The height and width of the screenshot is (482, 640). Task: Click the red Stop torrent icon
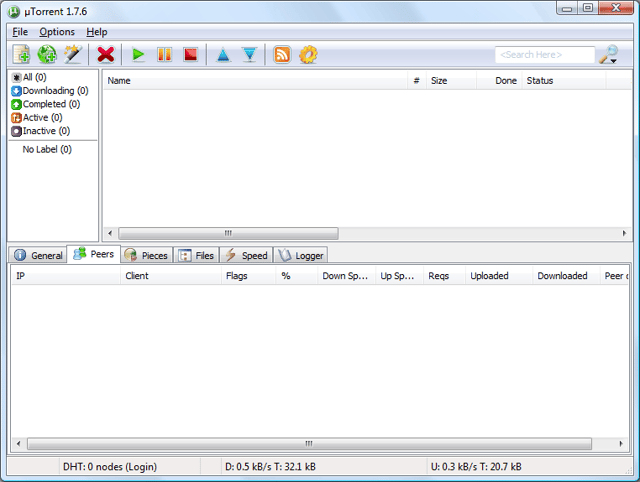191,54
